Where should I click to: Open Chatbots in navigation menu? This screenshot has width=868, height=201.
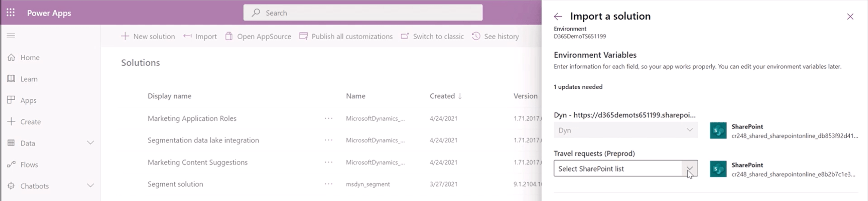[x=35, y=186]
